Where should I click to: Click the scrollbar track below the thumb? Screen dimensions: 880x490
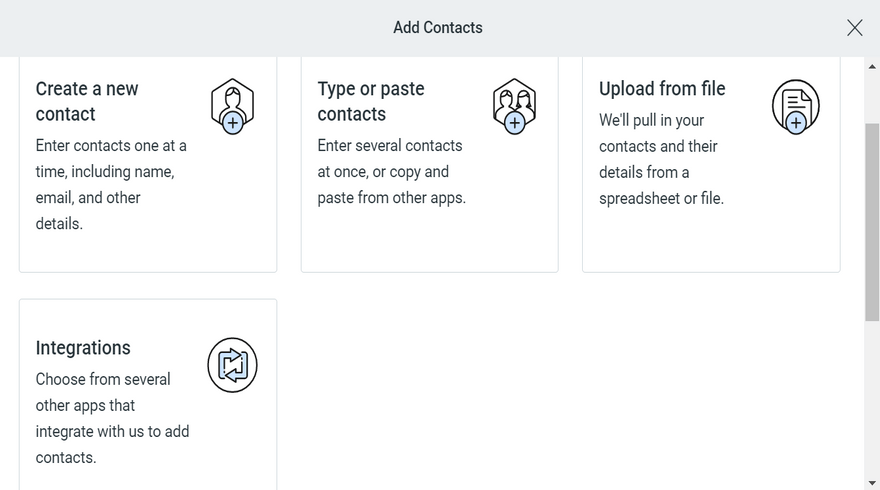click(x=872, y=399)
